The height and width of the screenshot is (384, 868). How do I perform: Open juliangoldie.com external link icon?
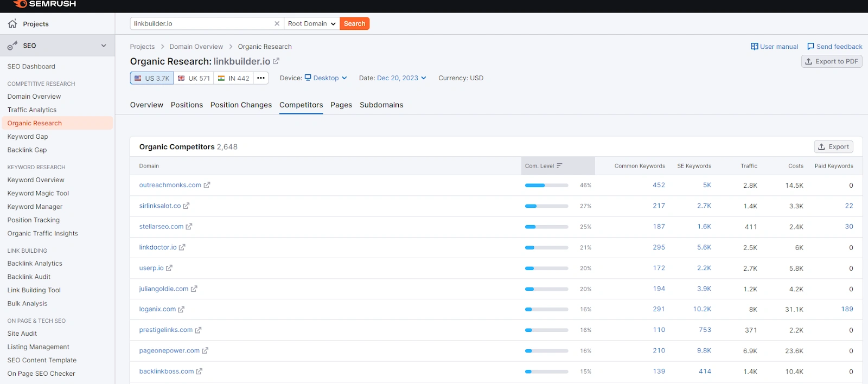(194, 289)
